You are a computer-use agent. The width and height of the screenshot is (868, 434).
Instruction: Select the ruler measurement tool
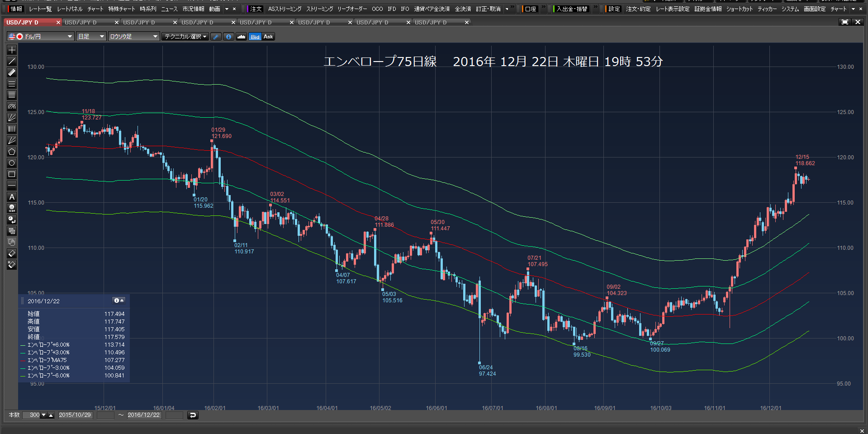[12, 72]
